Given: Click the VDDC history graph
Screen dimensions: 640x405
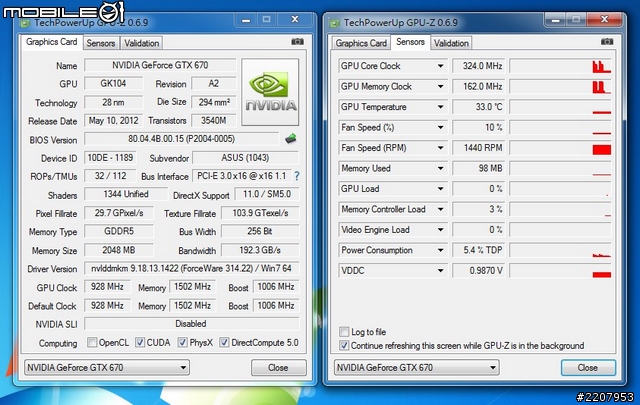Looking at the screenshot, I should click(x=560, y=270).
